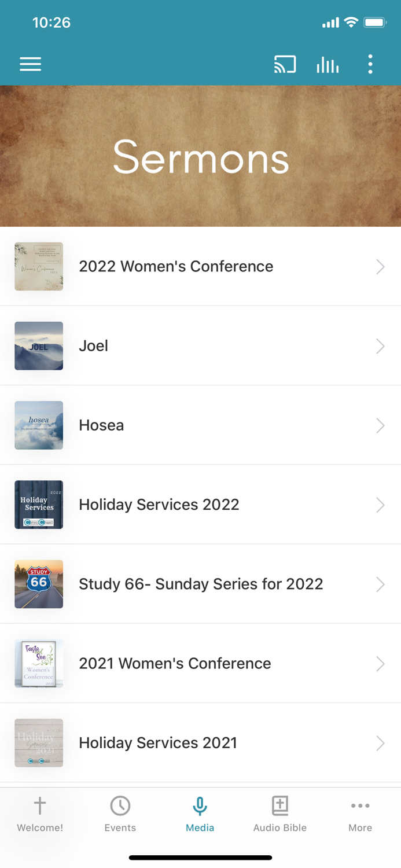Tap the Welcome! plus icon
401x868 pixels.
pyautogui.click(x=39, y=804)
